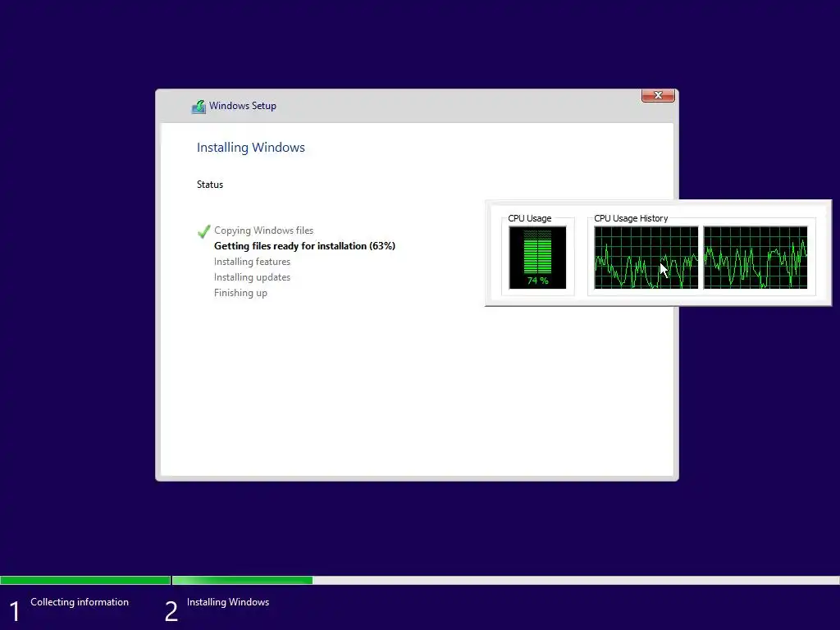Click the 'Windows Setup' title text
This screenshot has width=840, height=630.
[x=242, y=106]
